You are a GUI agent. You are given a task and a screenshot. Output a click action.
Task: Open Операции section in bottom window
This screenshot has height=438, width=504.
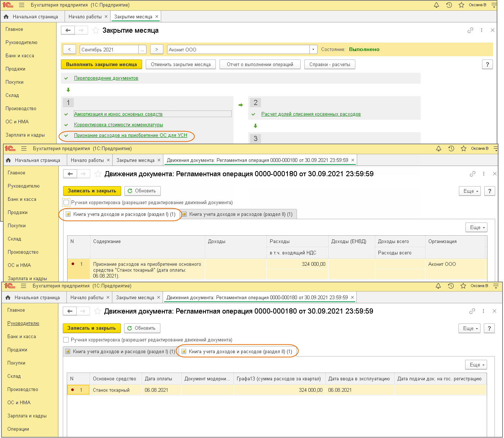click(x=18, y=429)
